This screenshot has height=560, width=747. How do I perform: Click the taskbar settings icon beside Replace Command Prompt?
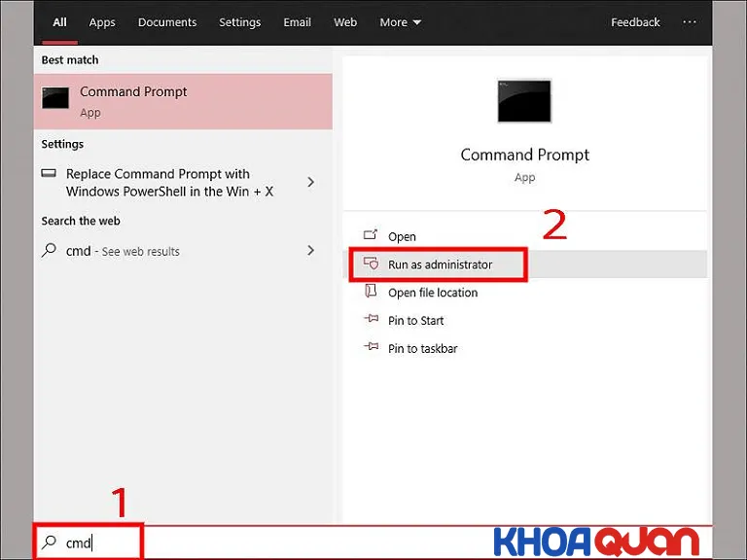49,173
